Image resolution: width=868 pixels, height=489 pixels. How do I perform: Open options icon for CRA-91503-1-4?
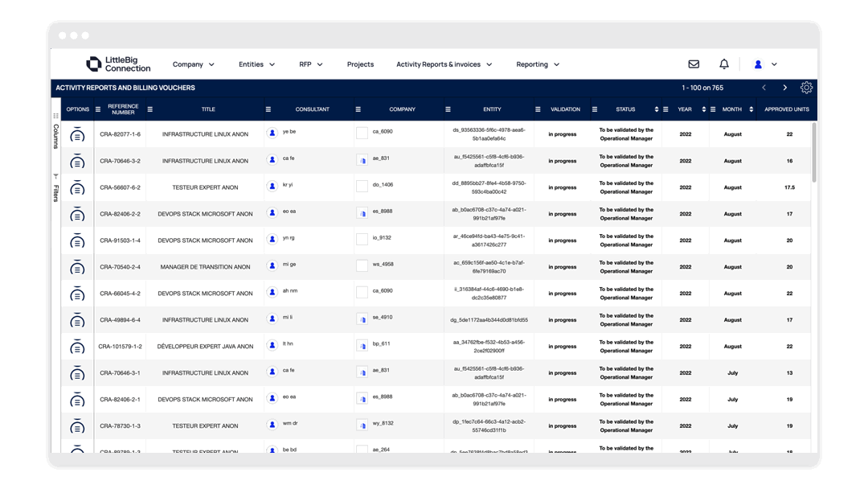coord(77,241)
